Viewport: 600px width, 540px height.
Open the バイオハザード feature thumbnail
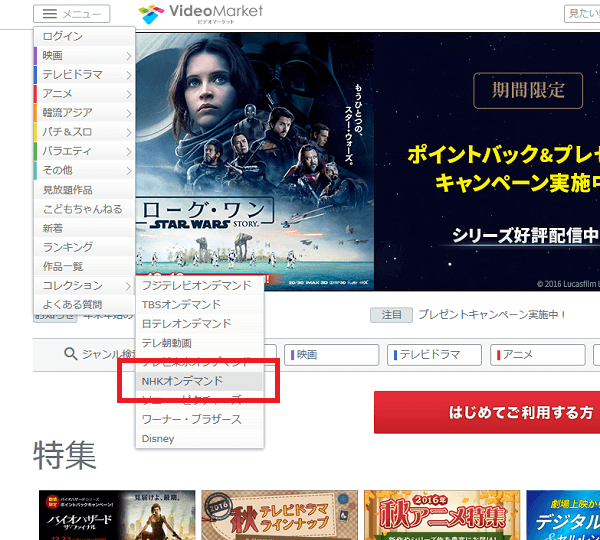click(117, 515)
